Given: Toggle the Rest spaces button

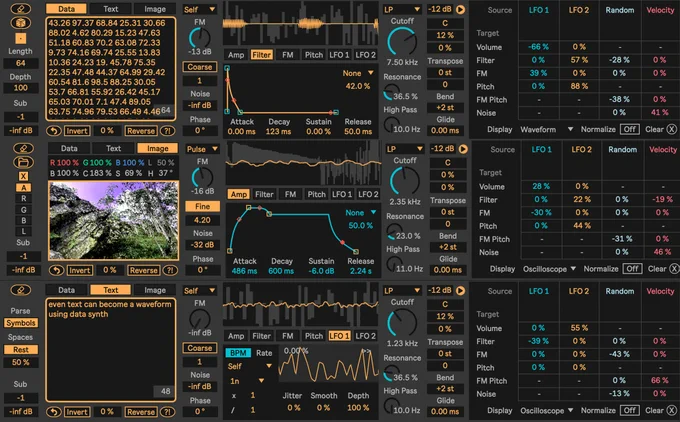Looking at the screenshot, I should tap(20, 350).
